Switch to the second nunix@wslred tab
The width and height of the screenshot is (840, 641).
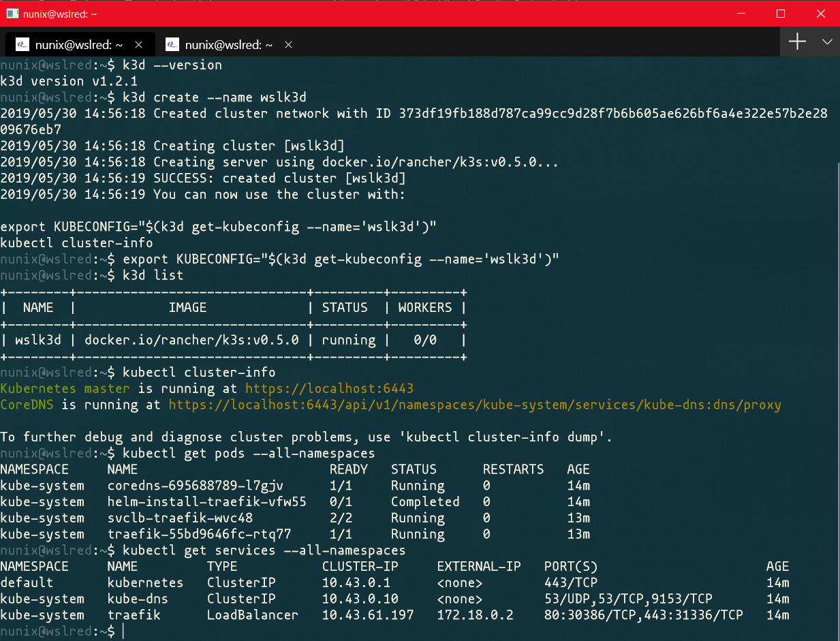click(x=228, y=44)
